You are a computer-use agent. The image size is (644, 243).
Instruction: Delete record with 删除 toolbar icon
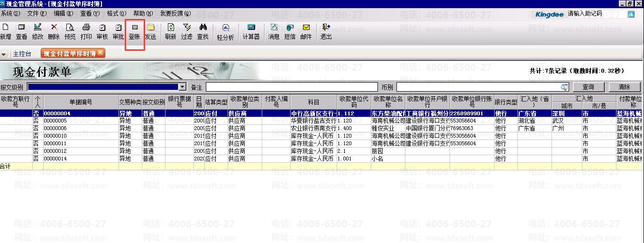54,31
